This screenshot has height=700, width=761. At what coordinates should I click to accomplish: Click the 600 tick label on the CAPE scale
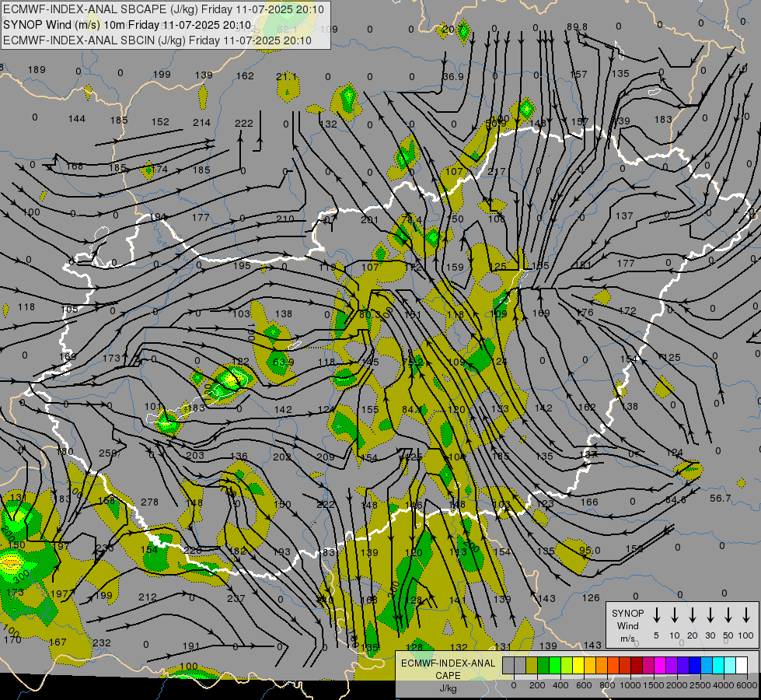(584, 685)
